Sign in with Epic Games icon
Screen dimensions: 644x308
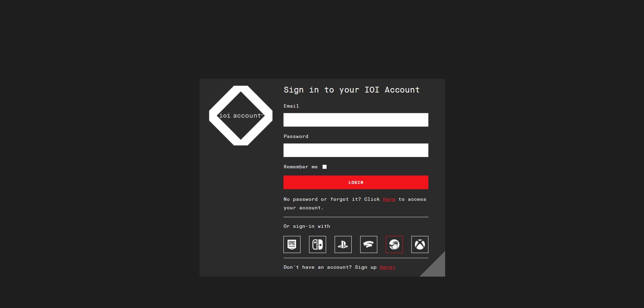[x=292, y=244]
